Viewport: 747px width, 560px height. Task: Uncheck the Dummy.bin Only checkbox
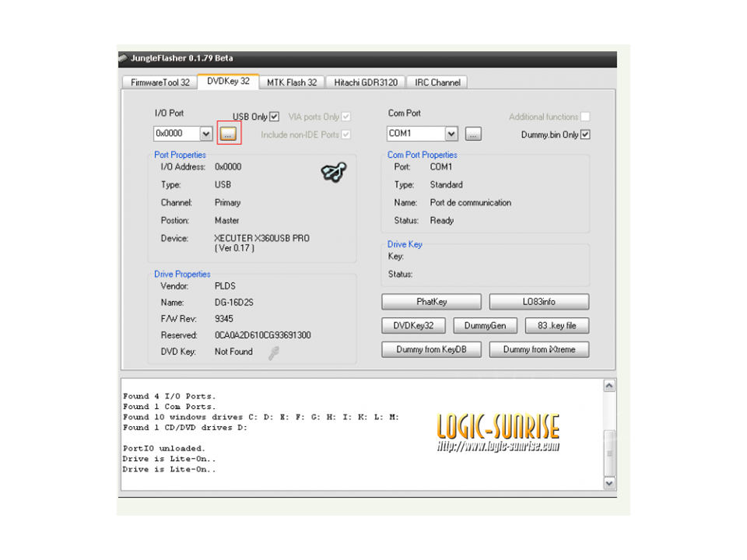click(585, 135)
